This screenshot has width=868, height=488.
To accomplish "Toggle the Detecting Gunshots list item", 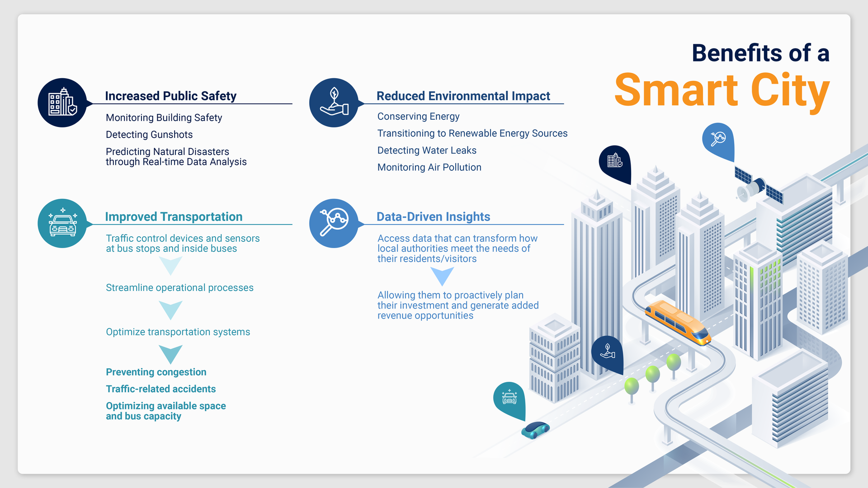I will 149,134.
